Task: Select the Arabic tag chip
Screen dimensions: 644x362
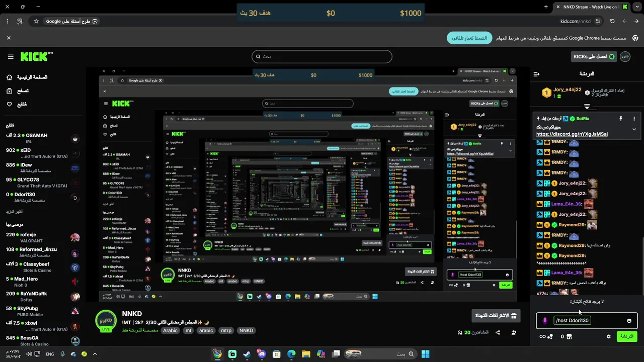Action: point(170,330)
